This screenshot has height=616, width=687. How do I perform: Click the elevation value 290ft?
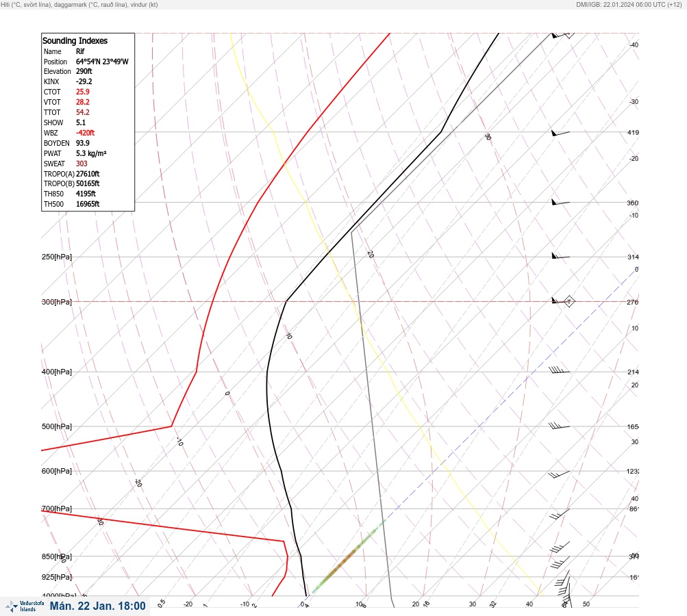click(84, 71)
